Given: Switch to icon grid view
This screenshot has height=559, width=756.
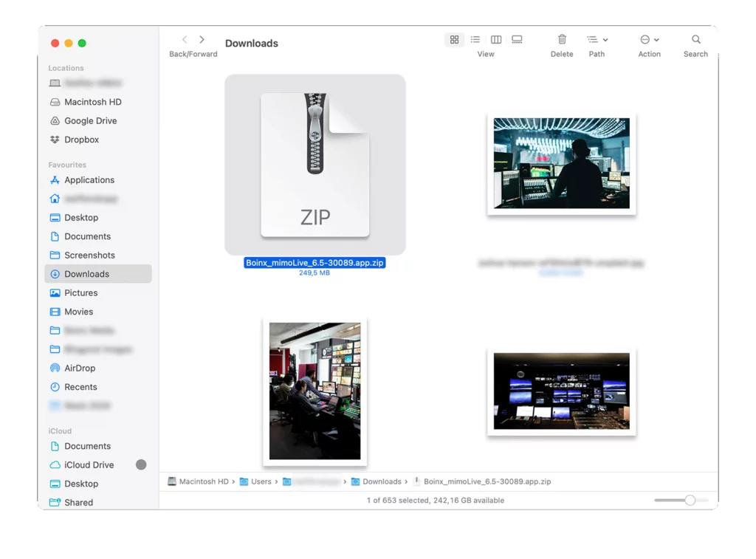Looking at the screenshot, I should [454, 40].
